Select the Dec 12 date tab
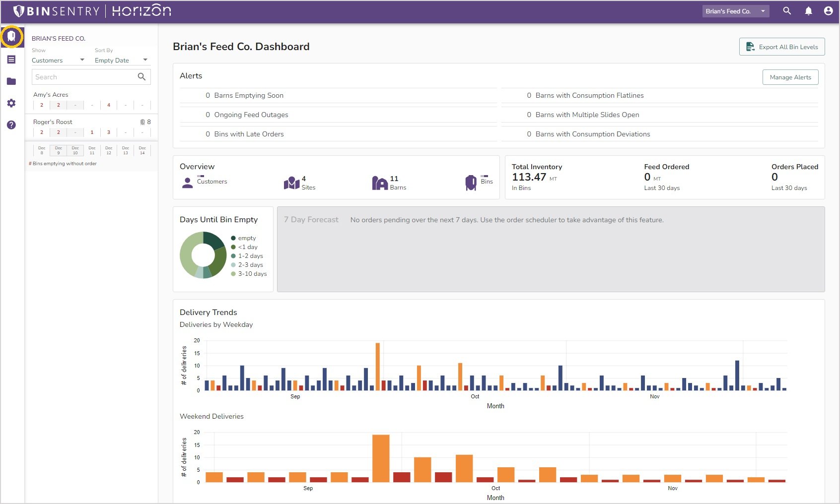840x504 pixels. pyautogui.click(x=109, y=150)
